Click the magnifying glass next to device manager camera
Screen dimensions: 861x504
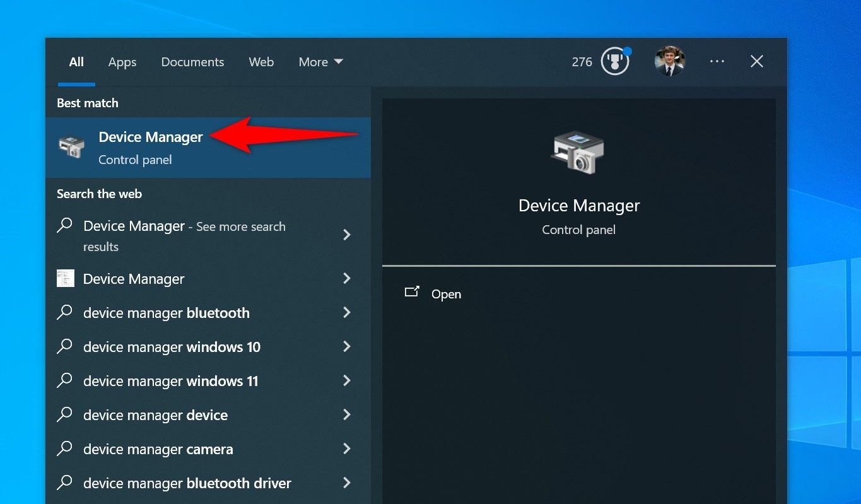pos(65,448)
